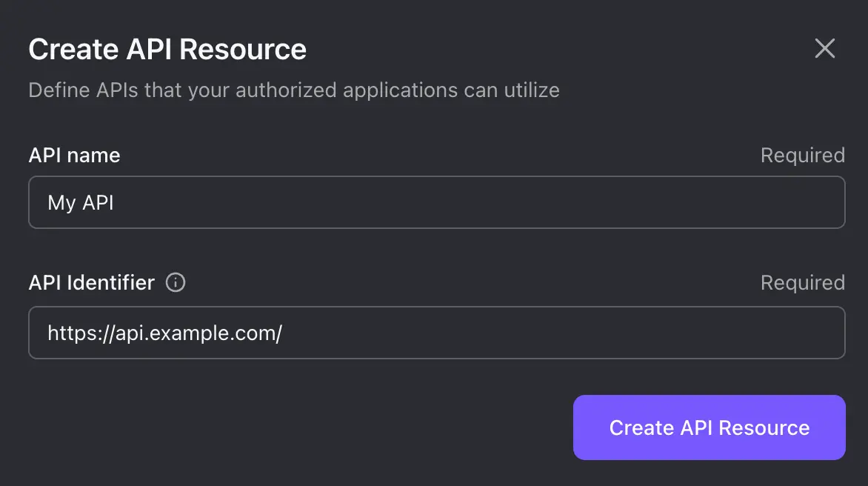Select the close icon in the top corner
Viewport: 868px width, 486px height.
pos(824,48)
